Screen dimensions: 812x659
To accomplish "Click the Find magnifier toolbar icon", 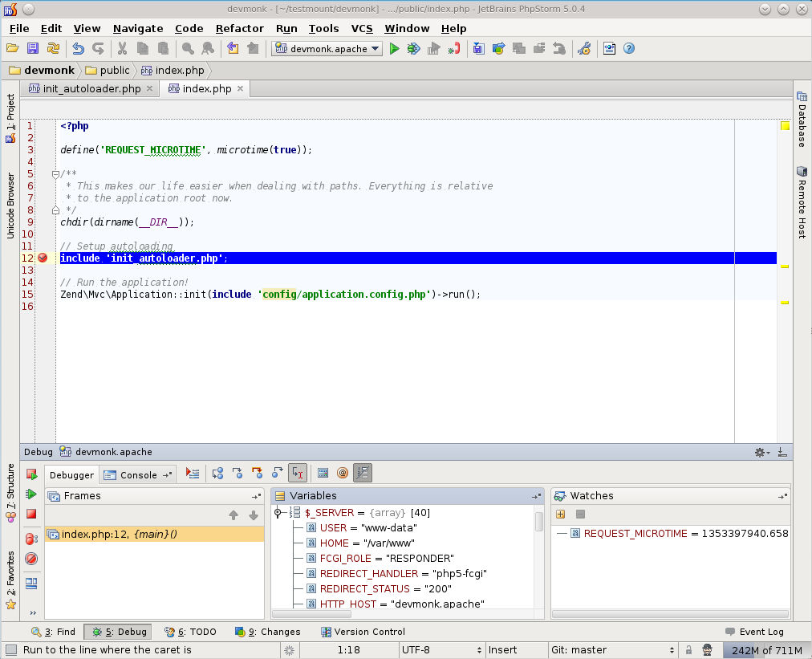I will [188, 49].
